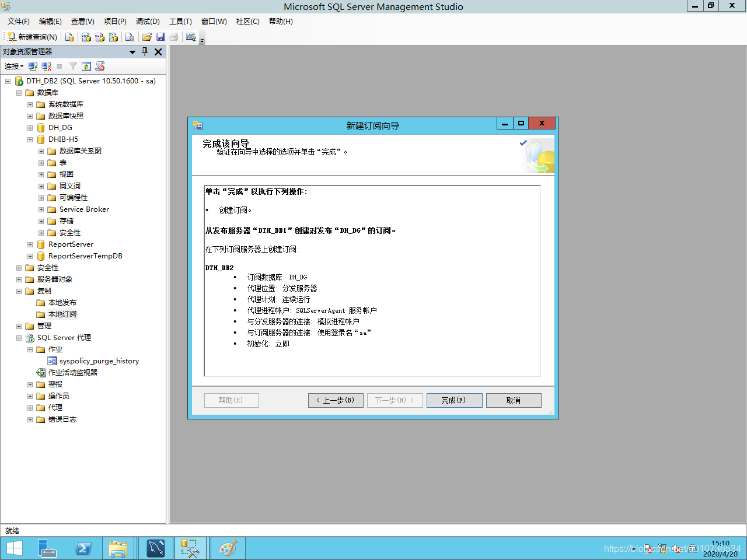747x560 pixels.
Task: Click the Windows Start button
Action: point(14,548)
